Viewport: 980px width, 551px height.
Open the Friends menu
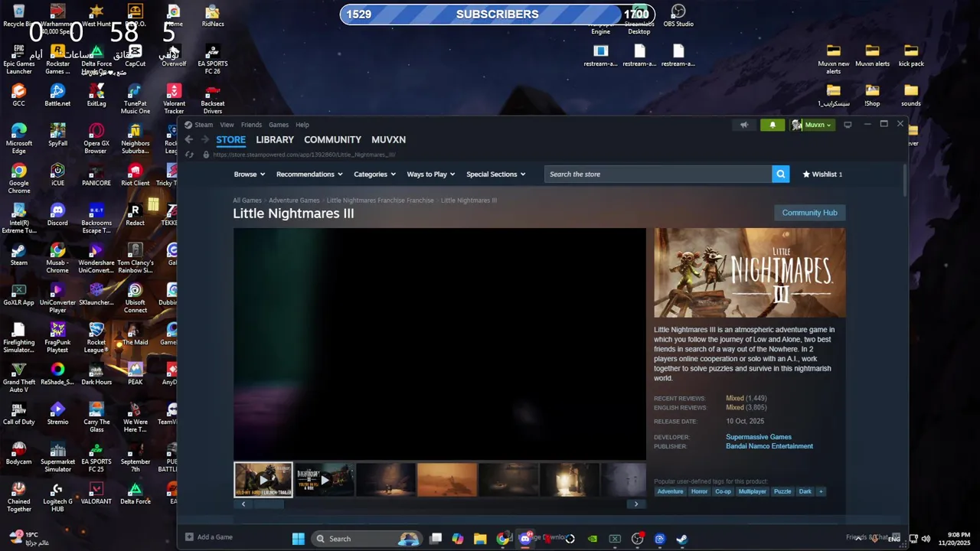point(251,125)
